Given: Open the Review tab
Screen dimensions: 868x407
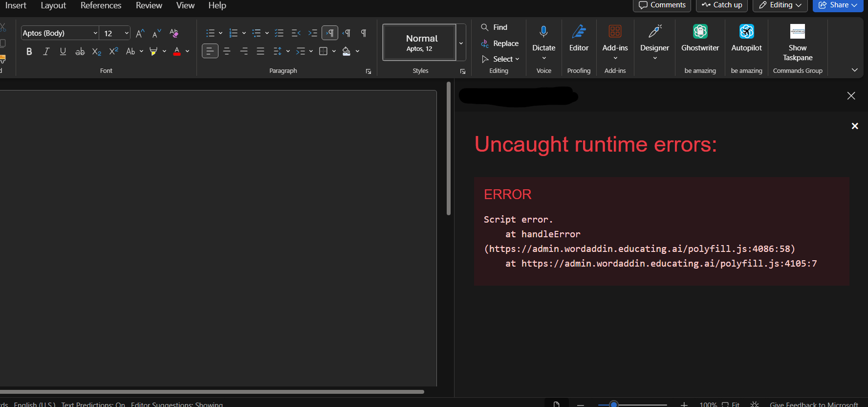Looking at the screenshot, I should tap(149, 5).
